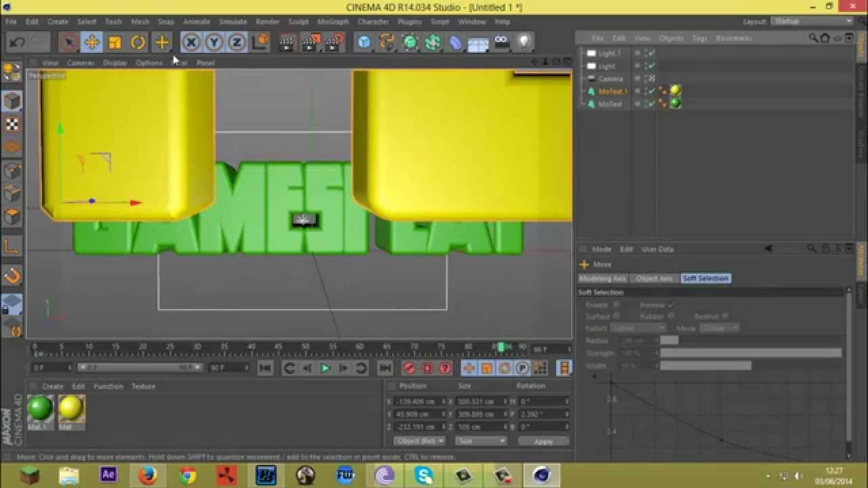Jump to start of animation
868x488 pixels.
pyautogui.click(x=265, y=368)
